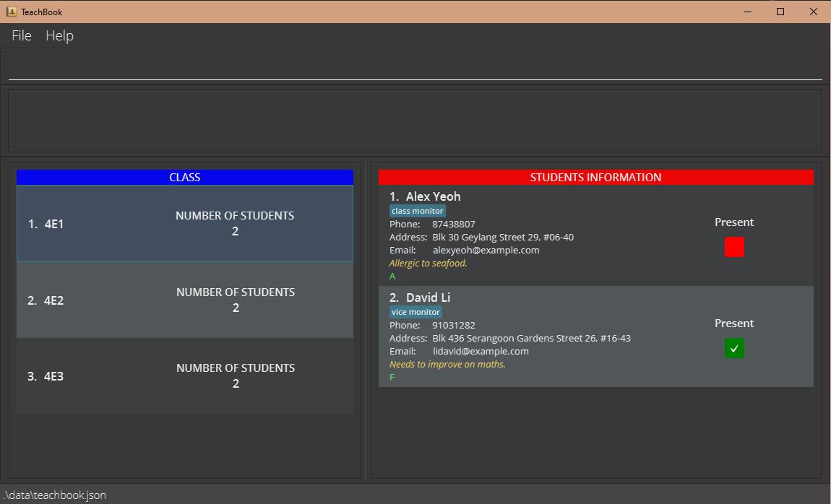Image resolution: width=831 pixels, height=504 pixels.
Task: Click the 'class monitor' tag
Action: click(418, 211)
